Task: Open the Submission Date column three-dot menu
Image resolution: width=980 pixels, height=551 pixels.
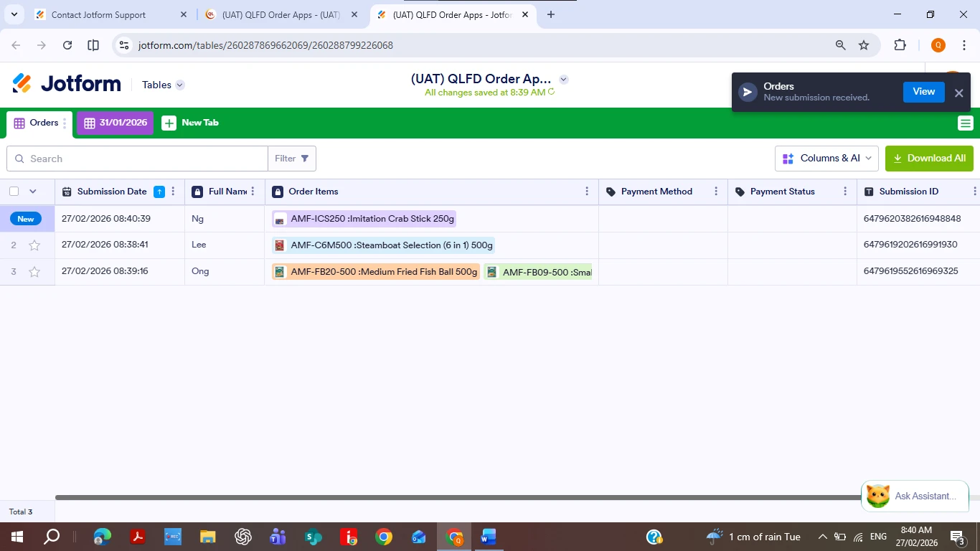Action: pyautogui.click(x=172, y=192)
